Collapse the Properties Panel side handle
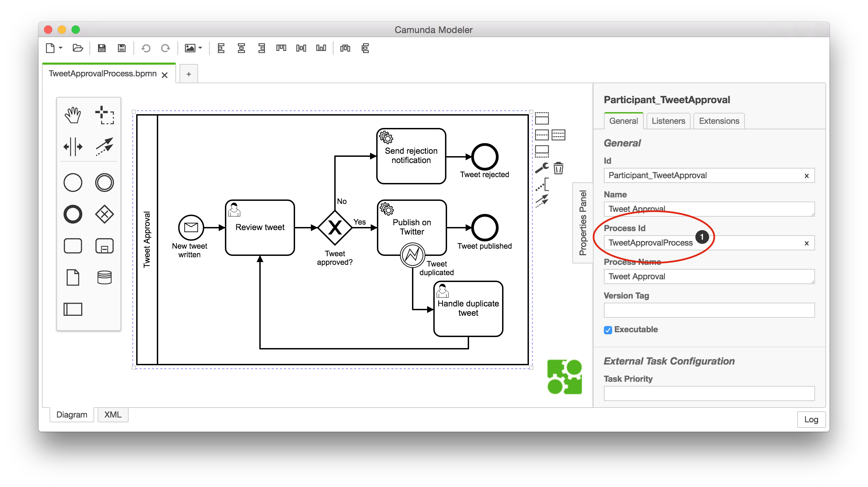 click(583, 223)
